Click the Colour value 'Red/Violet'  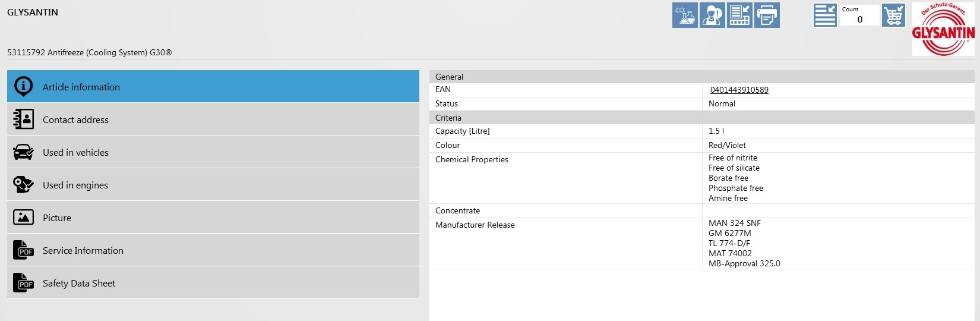coord(727,145)
